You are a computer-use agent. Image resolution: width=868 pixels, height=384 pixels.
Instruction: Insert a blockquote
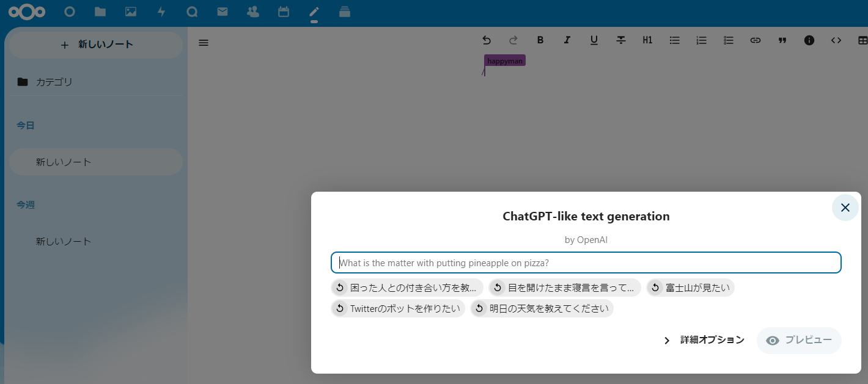782,40
